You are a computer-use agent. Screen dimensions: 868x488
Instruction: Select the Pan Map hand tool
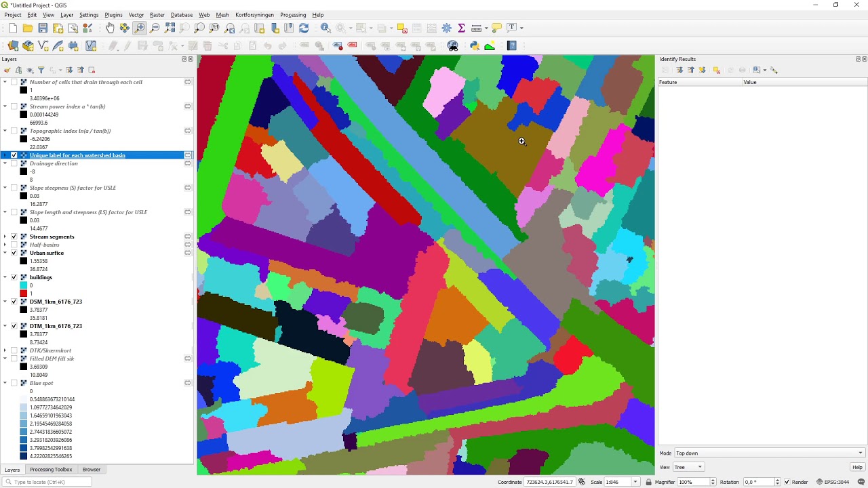(x=110, y=28)
